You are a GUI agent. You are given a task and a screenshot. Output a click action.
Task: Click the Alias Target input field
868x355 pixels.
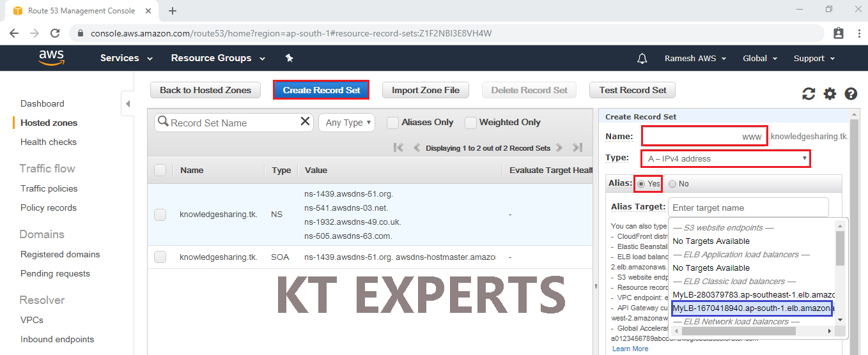[x=748, y=208]
